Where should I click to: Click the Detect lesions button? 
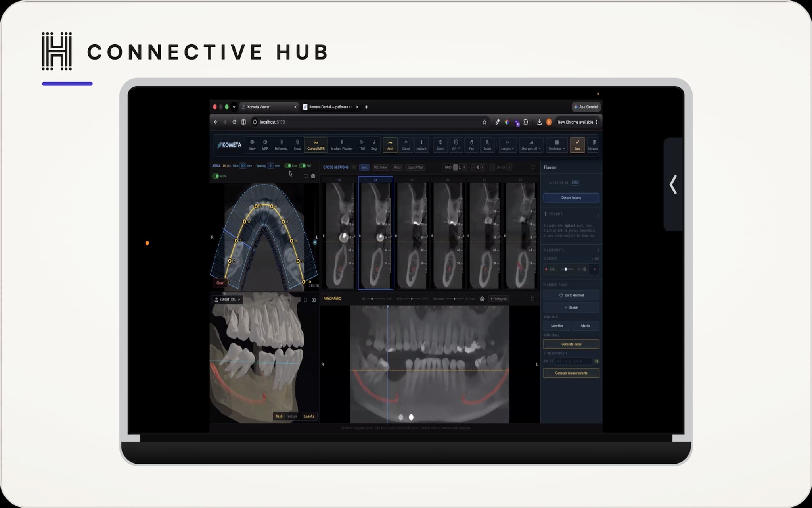[571, 198]
